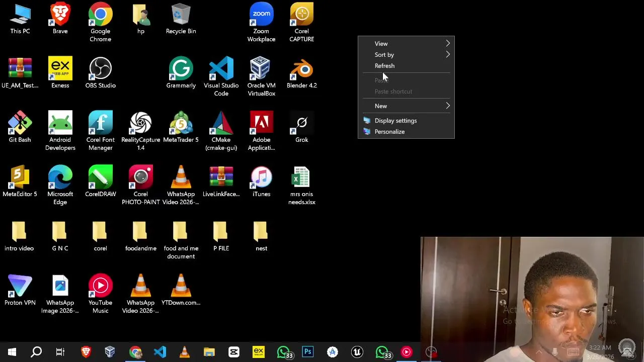Select the Microsoft Edge shortcut
Image resolution: width=644 pixels, height=362 pixels.
click(60, 186)
